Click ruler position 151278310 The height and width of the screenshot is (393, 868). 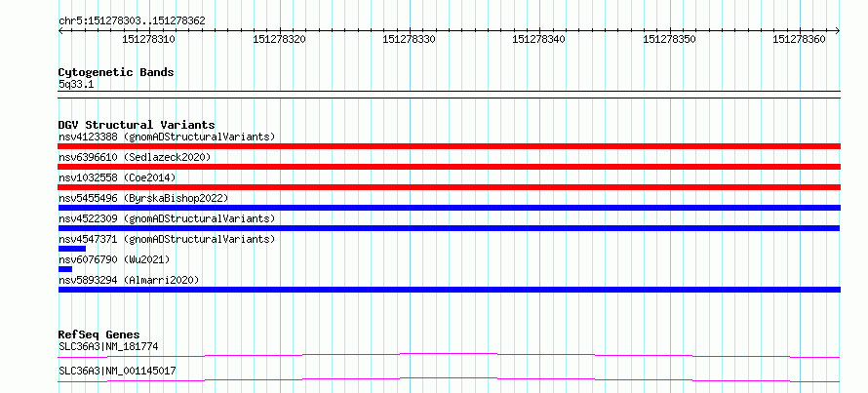(148, 39)
